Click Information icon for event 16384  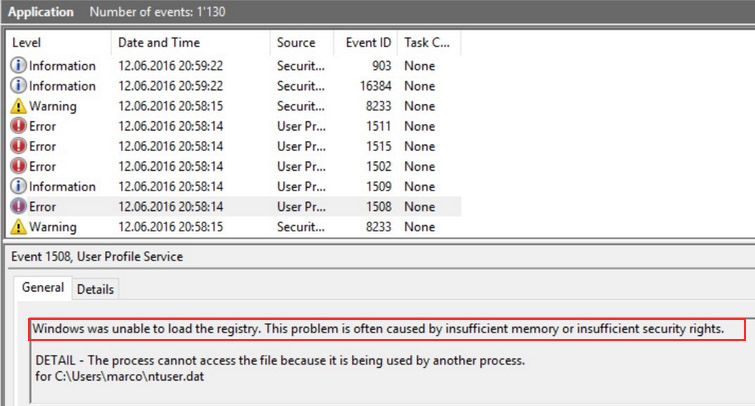click(18, 86)
